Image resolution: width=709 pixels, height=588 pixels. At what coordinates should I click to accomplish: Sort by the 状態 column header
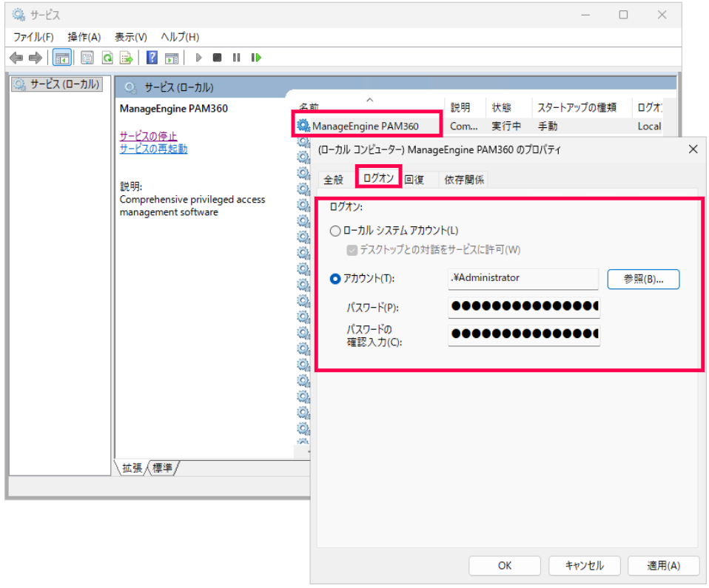[x=509, y=107]
